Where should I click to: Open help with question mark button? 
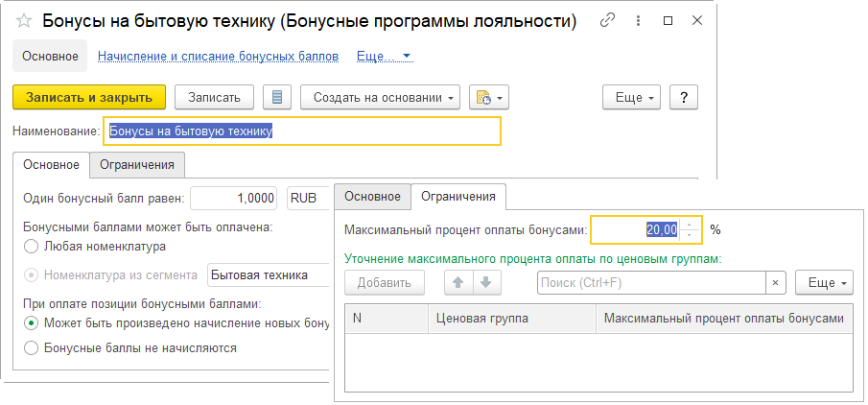pyautogui.click(x=684, y=98)
